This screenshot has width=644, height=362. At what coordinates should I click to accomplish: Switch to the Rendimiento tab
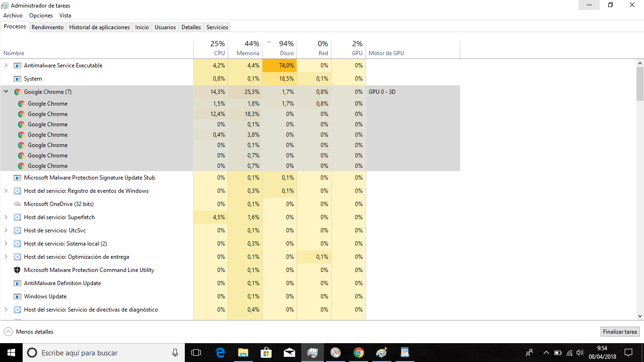point(48,27)
